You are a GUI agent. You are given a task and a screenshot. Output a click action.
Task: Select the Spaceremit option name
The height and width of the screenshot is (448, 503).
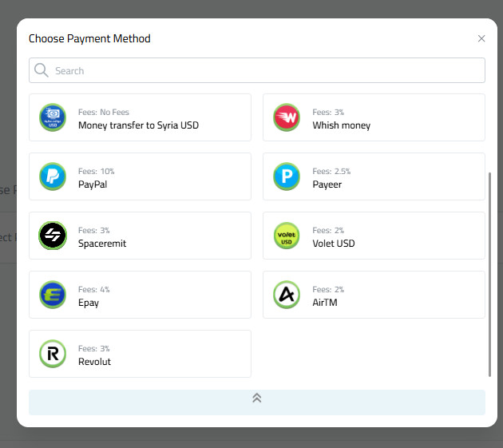point(102,244)
